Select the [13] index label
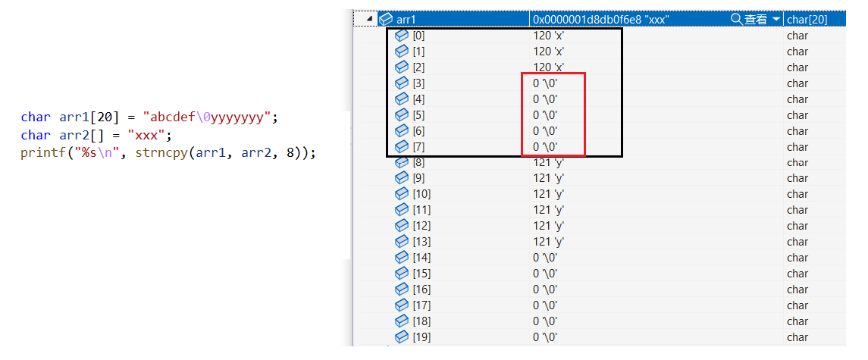 pyautogui.click(x=421, y=242)
